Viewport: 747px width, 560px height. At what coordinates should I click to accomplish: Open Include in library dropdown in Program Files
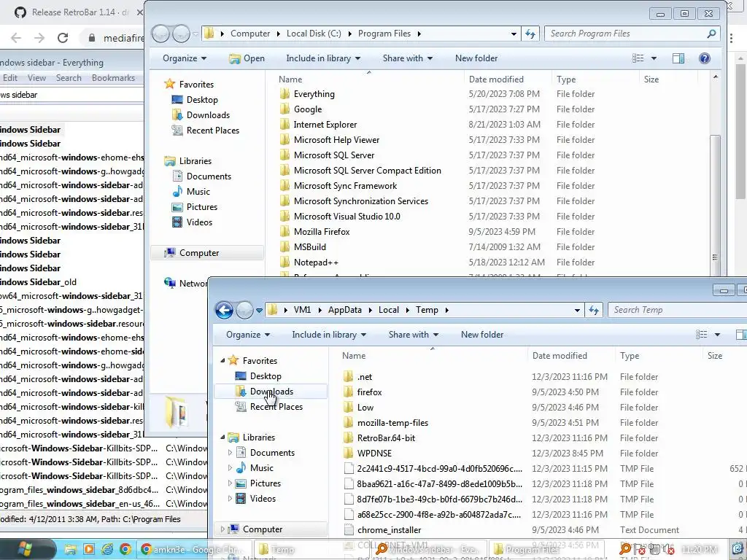tap(323, 58)
